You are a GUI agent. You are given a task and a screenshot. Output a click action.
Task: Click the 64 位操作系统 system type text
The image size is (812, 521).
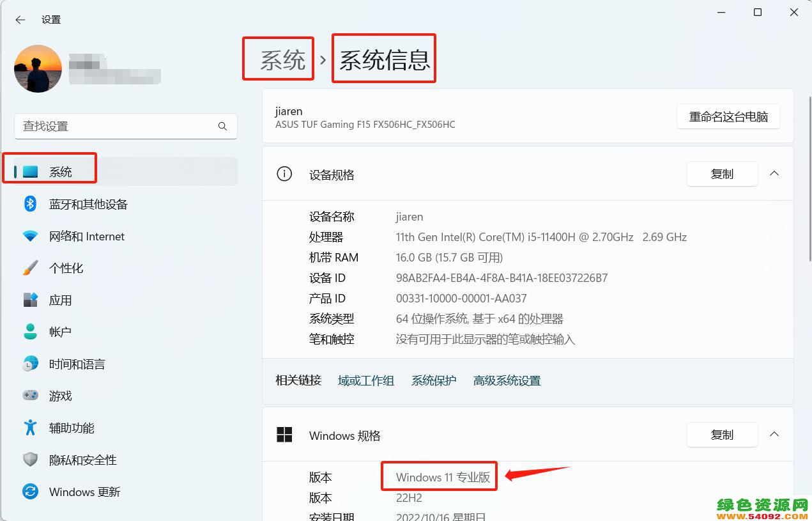tap(480, 319)
